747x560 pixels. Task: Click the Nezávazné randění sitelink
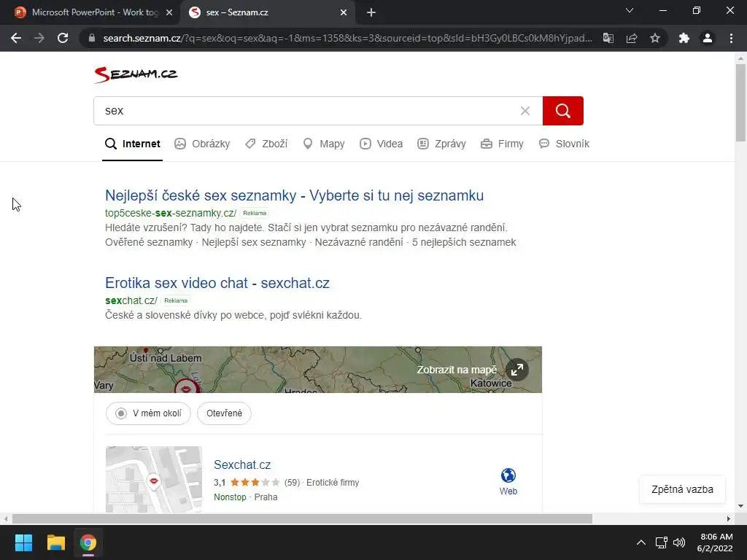tap(359, 242)
